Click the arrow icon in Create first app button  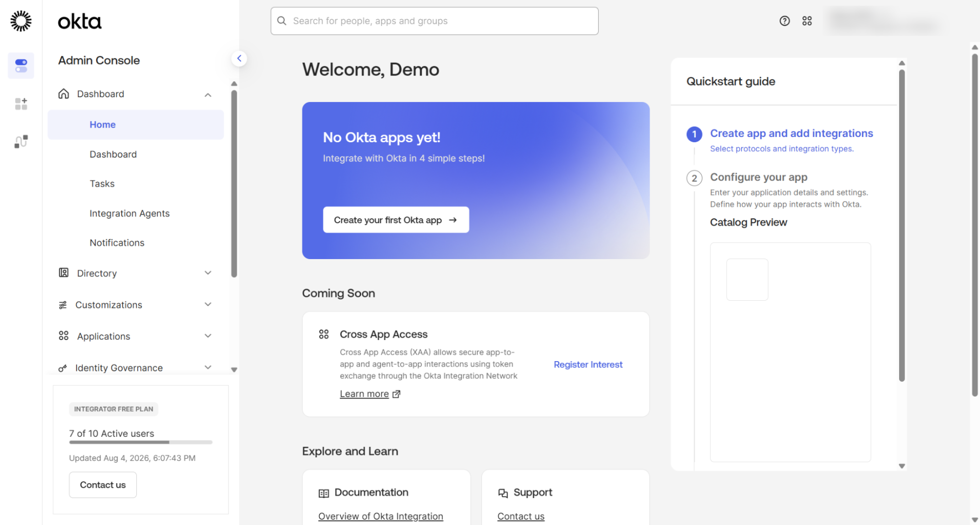pyautogui.click(x=453, y=220)
